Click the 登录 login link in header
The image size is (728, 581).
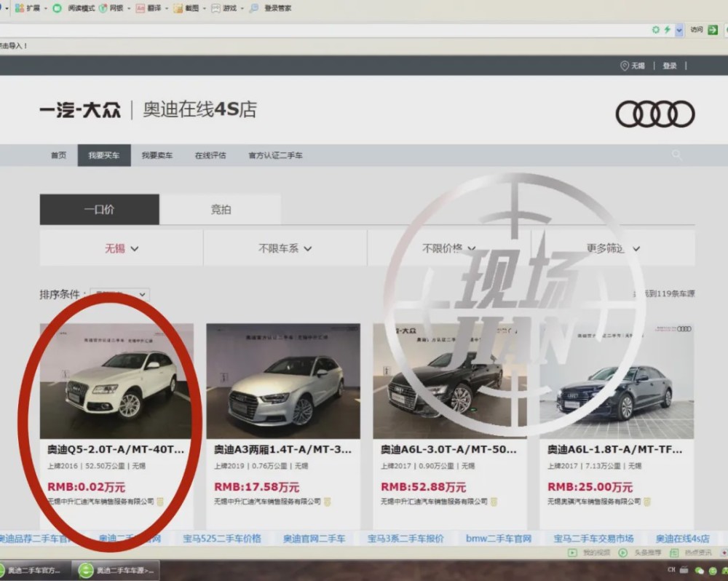[670, 66]
